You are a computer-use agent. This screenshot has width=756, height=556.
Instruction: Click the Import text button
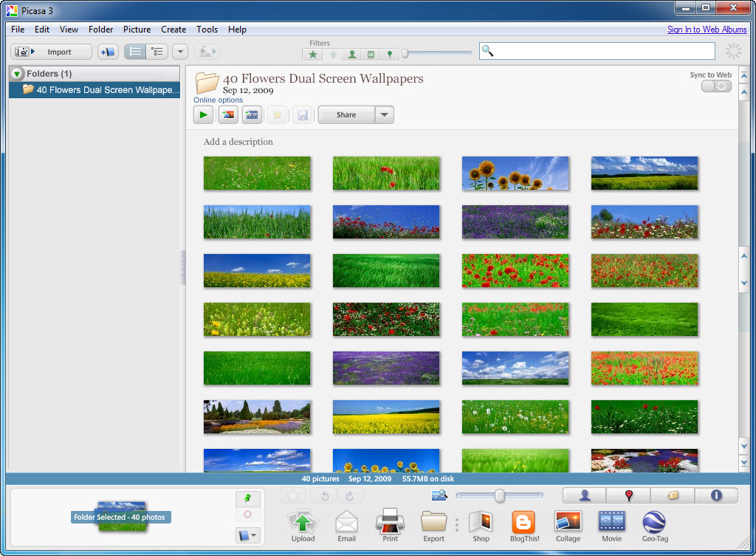59,52
